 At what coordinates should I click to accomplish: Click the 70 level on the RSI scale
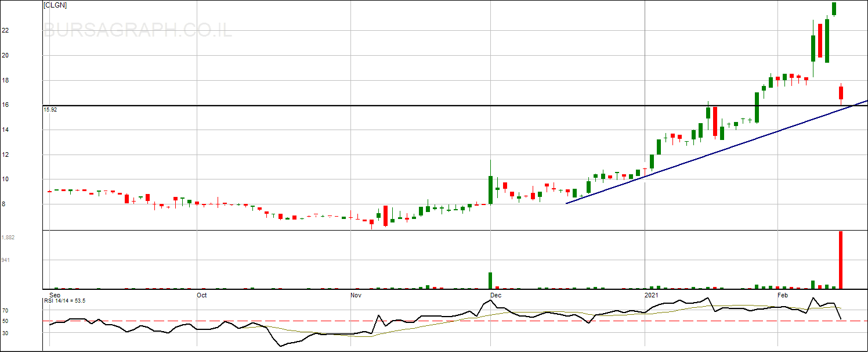5,311
